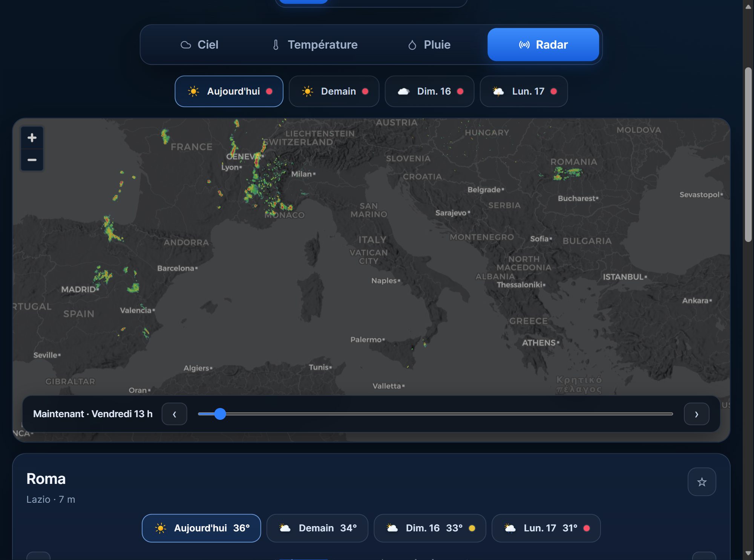The image size is (754, 560).
Task: Select Demain in the map day selector
Action: [334, 91]
